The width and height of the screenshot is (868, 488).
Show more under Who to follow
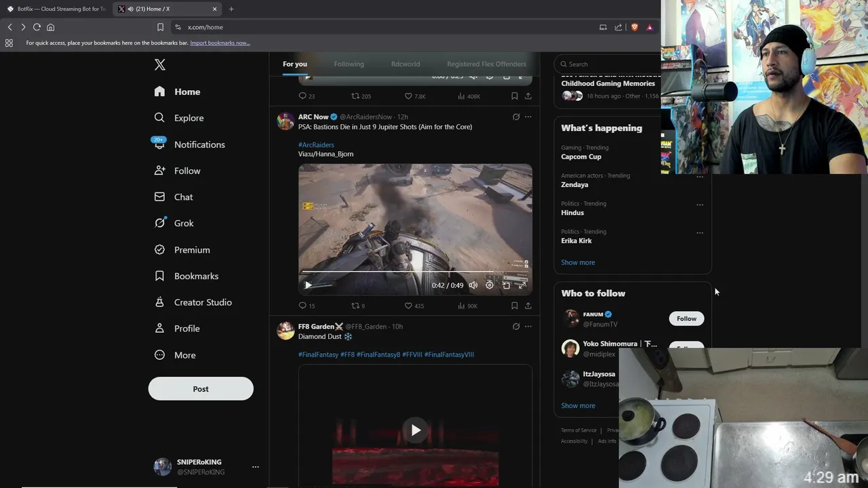[578, 405]
